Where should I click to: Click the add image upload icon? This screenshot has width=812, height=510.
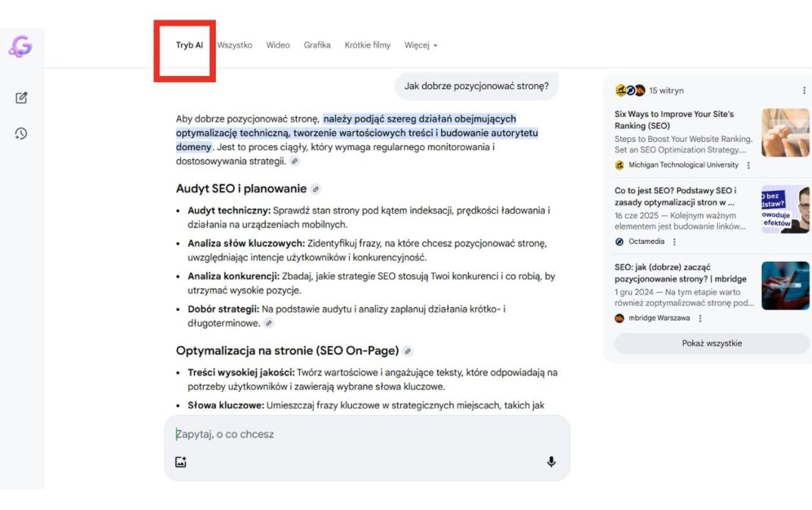181,462
